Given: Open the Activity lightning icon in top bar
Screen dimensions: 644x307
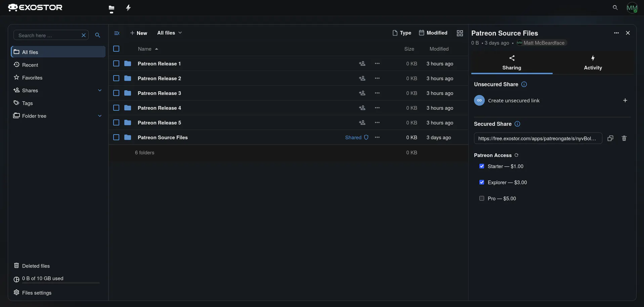Looking at the screenshot, I should (x=128, y=8).
